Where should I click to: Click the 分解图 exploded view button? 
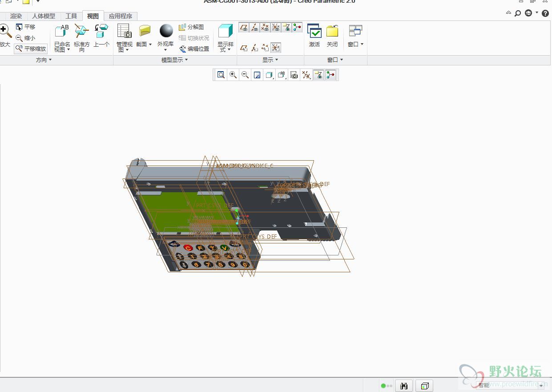[191, 27]
